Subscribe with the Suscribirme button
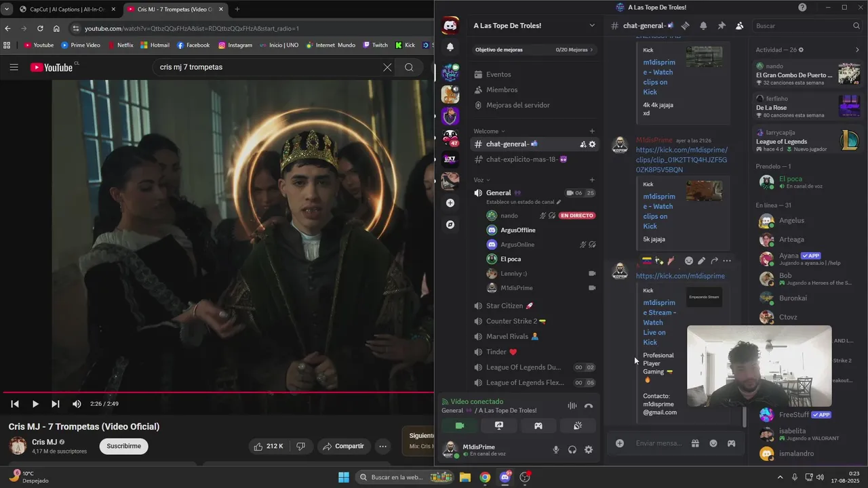The height and width of the screenshot is (488, 868). [123, 446]
